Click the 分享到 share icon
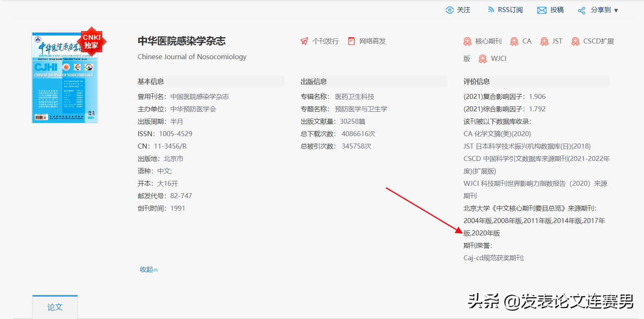Image resolution: width=644 pixels, height=319 pixels. tap(581, 10)
